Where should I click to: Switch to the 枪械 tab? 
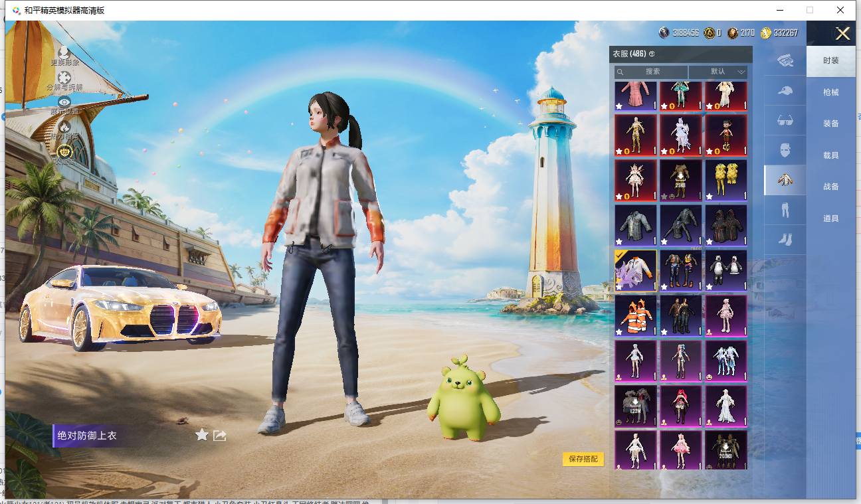[x=831, y=92]
